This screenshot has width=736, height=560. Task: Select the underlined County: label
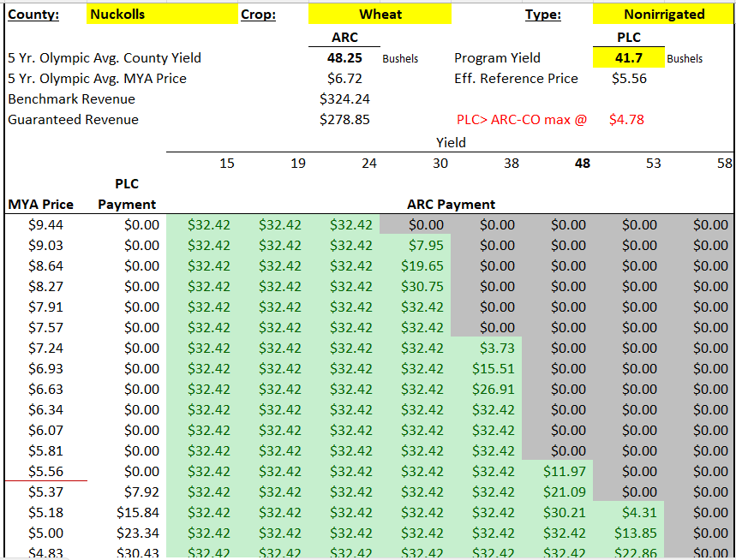(33, 15)
